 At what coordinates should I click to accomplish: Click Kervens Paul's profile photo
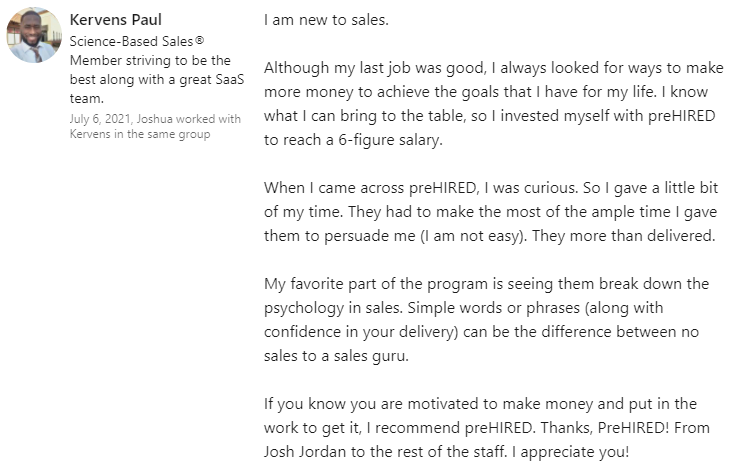tap(34, 36)
